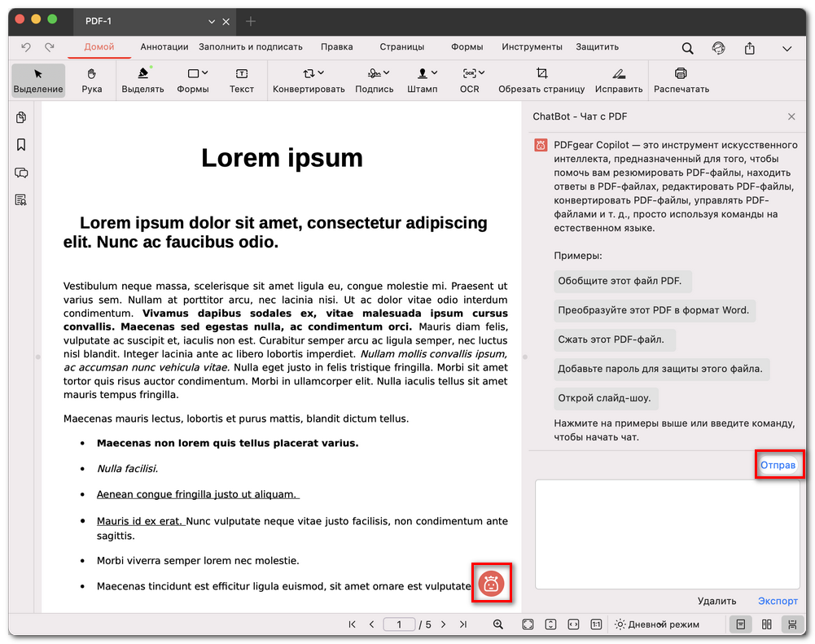
Task: Click the Выделять highlighter tool
Action: coord(142,80)
